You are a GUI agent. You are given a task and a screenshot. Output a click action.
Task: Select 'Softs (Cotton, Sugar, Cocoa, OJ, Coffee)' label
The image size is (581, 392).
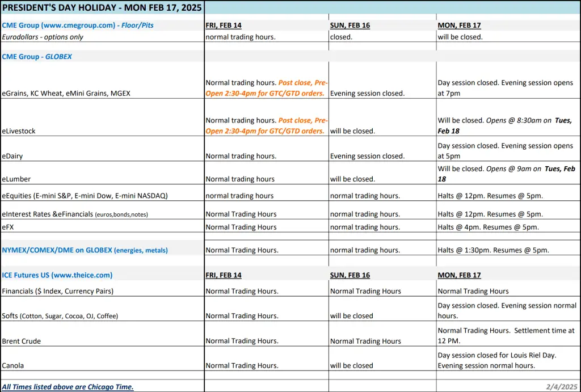[60, 316]
